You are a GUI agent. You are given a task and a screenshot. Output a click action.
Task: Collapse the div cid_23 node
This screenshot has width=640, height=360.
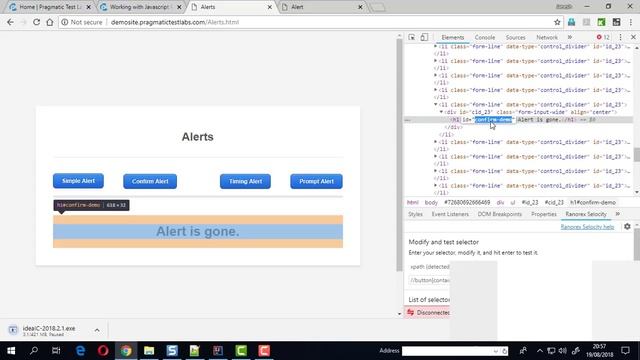[x=441, y=112]
